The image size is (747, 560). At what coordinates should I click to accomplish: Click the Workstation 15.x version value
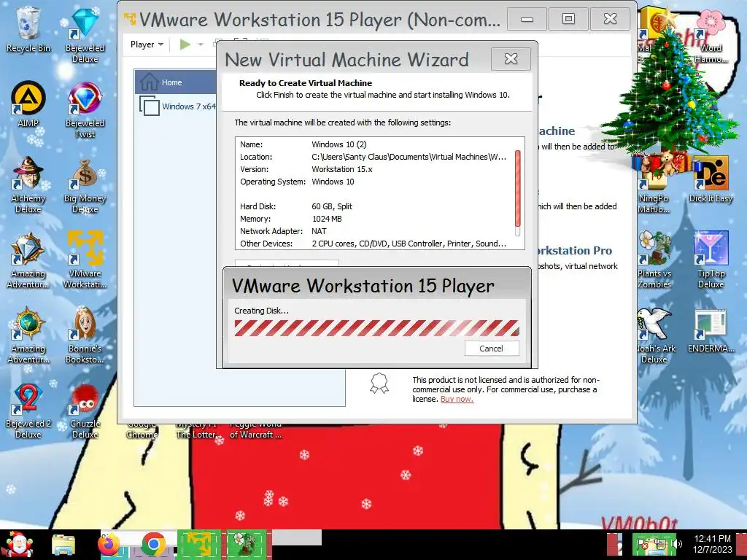tap(341, 169)
